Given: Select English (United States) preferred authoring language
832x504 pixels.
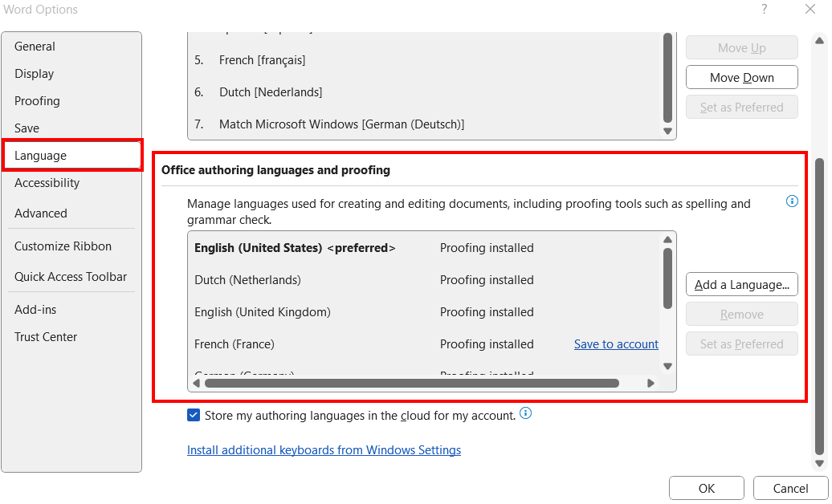Looking at the screenshot, I should [425, 248].
